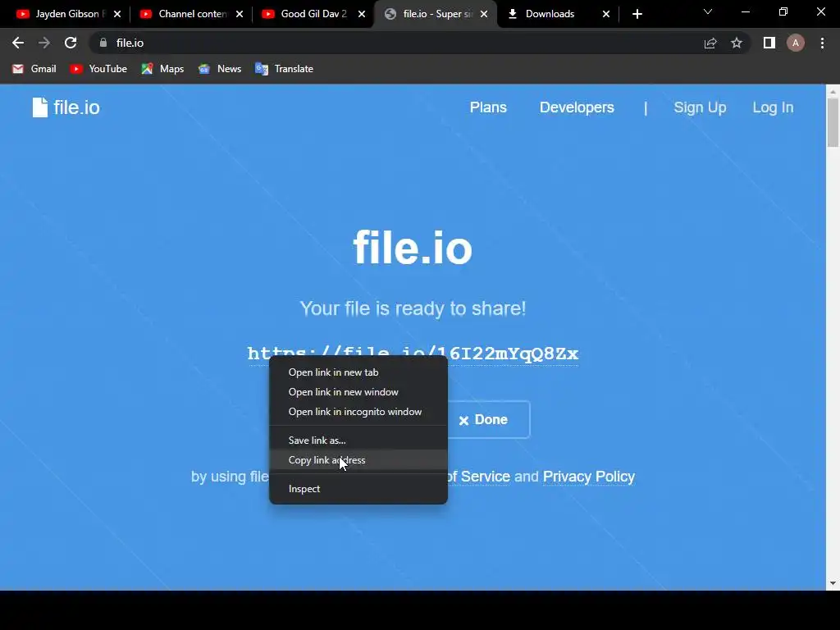Open a new browser tab

tap(637, 14)
